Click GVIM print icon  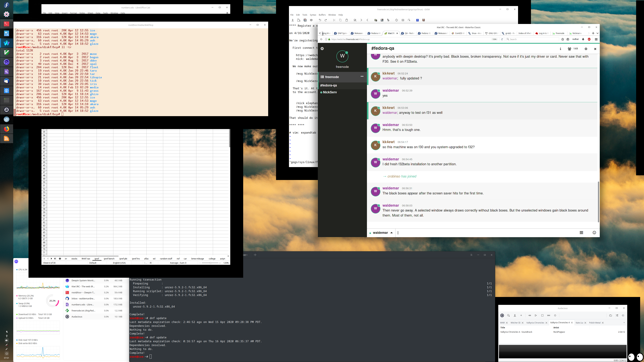311,20
